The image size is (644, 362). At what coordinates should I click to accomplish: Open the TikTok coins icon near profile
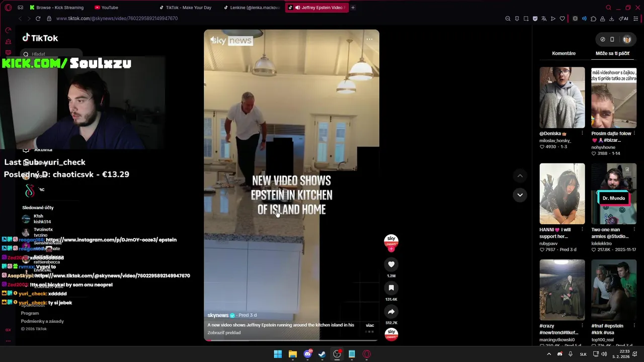tap(602, 39)
